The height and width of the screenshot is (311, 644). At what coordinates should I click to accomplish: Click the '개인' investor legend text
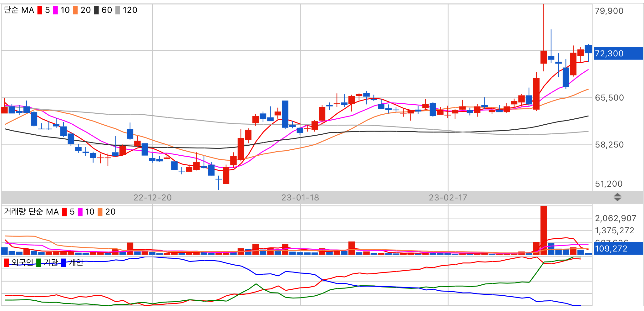coord(76,263)
